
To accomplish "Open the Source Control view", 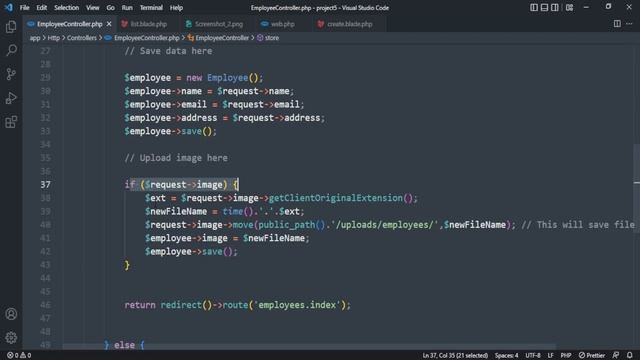I will point(11,74).
